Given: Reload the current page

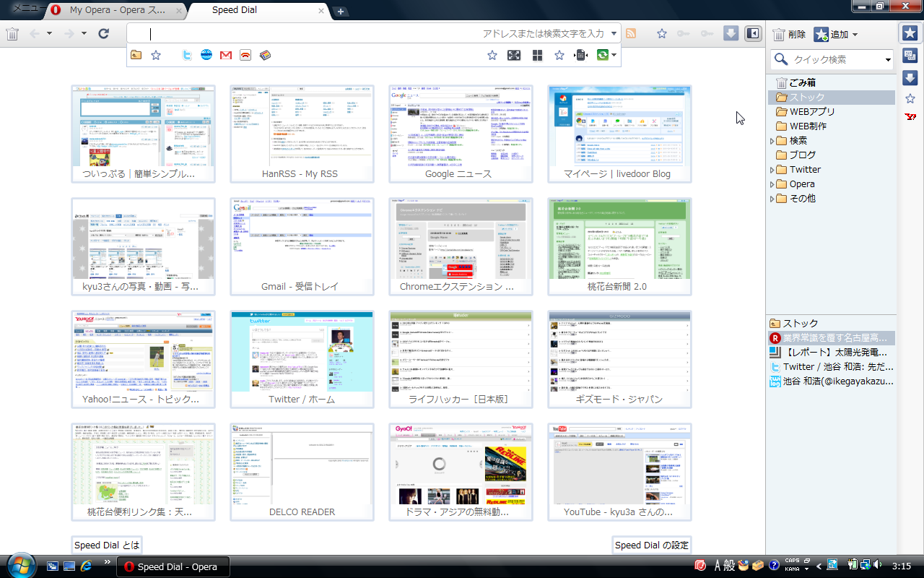Looking at the screenshot, I should (103, 34).
